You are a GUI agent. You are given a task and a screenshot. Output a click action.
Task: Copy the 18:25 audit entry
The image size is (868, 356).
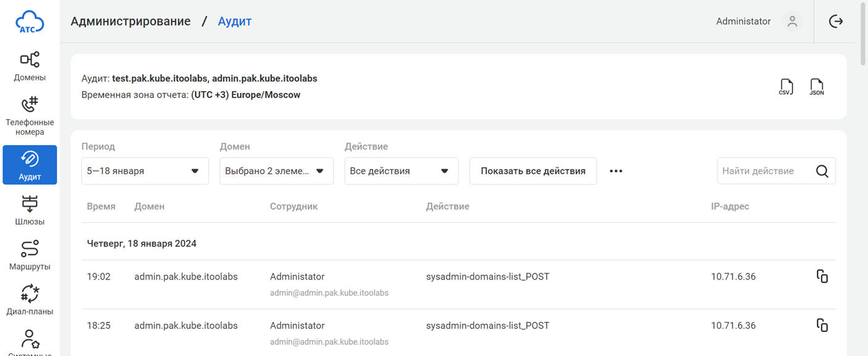tap(822, 325)
